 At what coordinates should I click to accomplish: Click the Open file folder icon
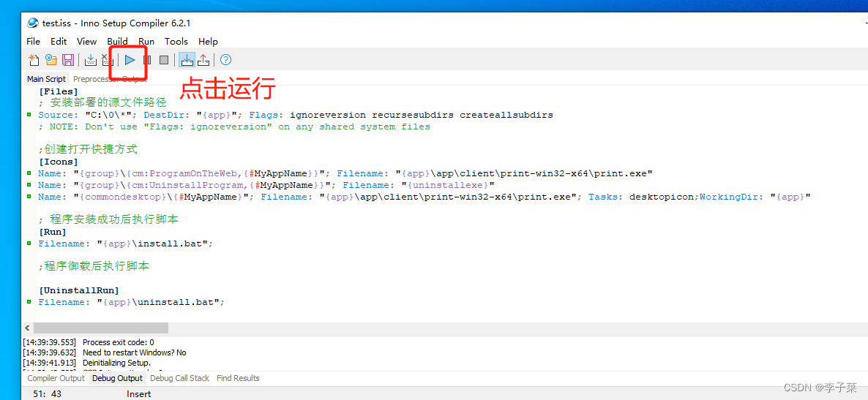50,60
